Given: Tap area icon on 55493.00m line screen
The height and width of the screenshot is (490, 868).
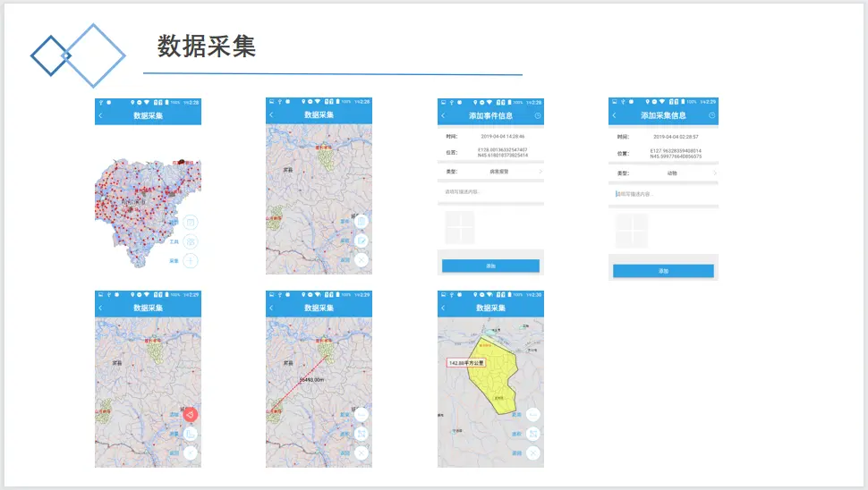Looking at the screenshot, I should point(362,434).
